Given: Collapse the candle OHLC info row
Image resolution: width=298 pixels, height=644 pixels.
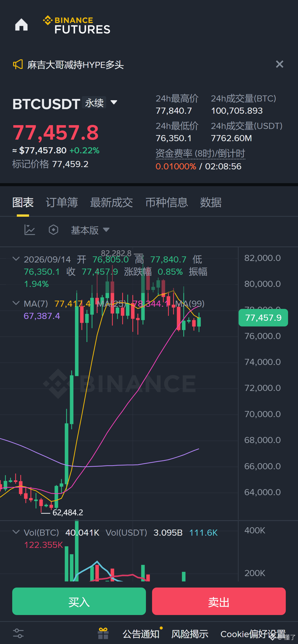Looking at the screenshot, I should click(16, 259).
